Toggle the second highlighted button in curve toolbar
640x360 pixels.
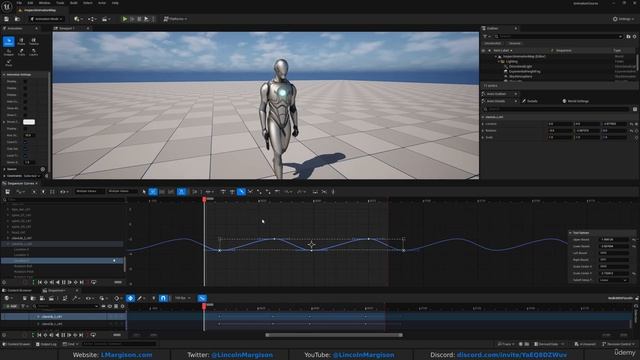tap(182, 191)
